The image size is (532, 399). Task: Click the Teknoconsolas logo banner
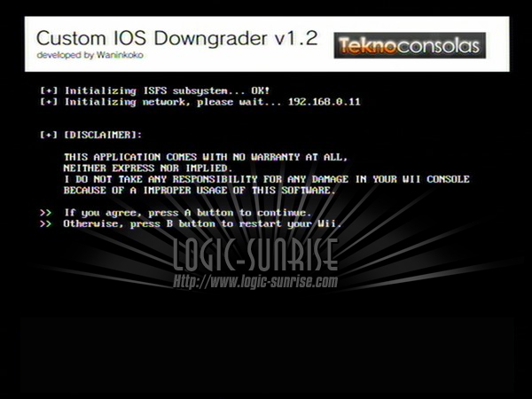(410, 45)
